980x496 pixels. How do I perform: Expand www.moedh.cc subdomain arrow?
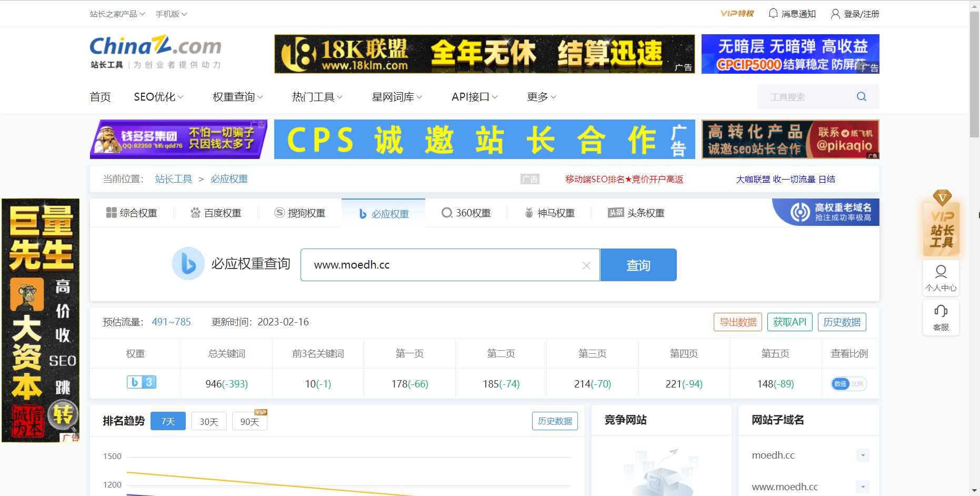(863, 487)
